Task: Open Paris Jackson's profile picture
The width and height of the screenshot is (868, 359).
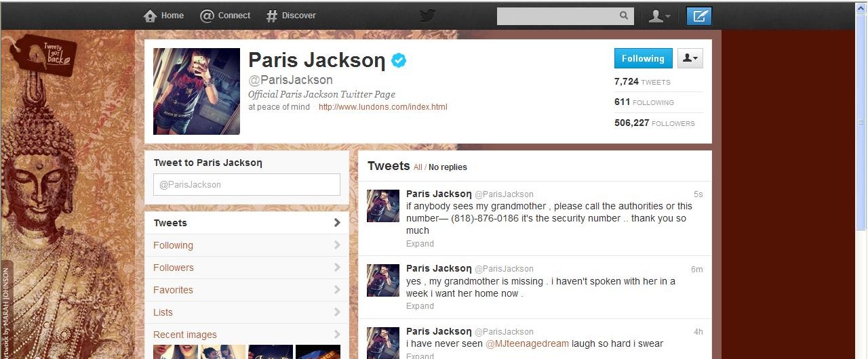Action: pos(197,91)
